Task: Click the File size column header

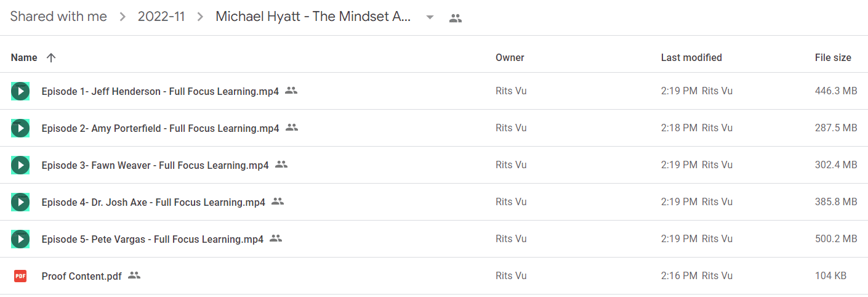Action: click(833, 57)
